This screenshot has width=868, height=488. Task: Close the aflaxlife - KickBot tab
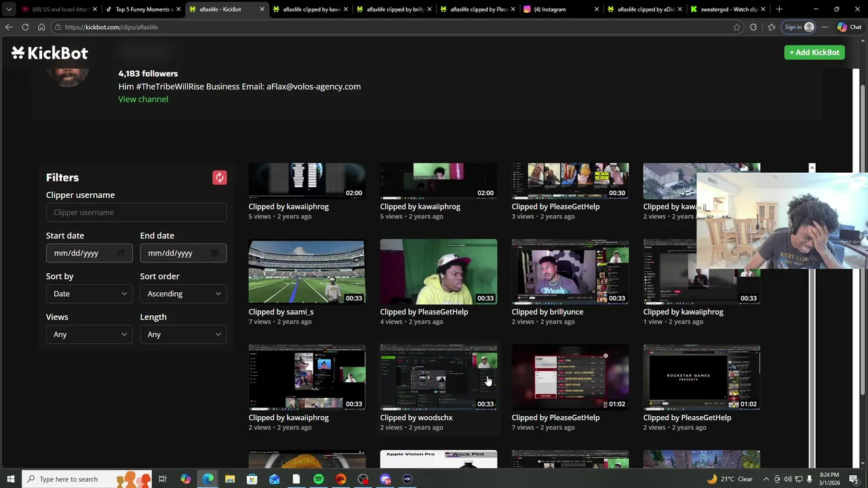click(262, 9)
